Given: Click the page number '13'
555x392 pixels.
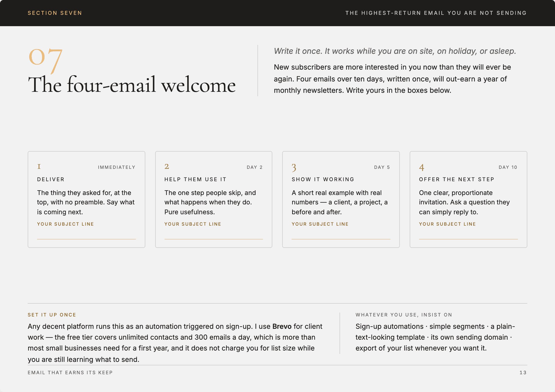Looking at the screenshot, I should click(523, 372).
